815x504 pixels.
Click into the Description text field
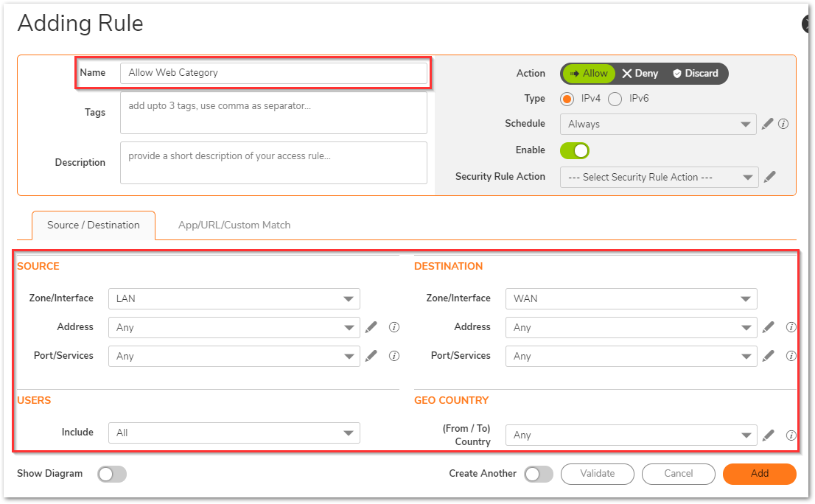[x=273, y=163]
